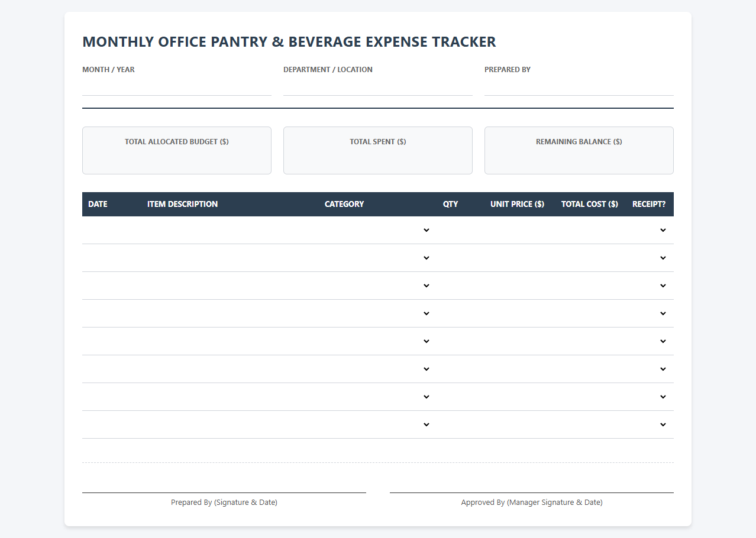The width and height of the screenshot is (756, 538).
Task: Open the Receipt? dropdown in the sixth row
Action: (x=650, y=369)
